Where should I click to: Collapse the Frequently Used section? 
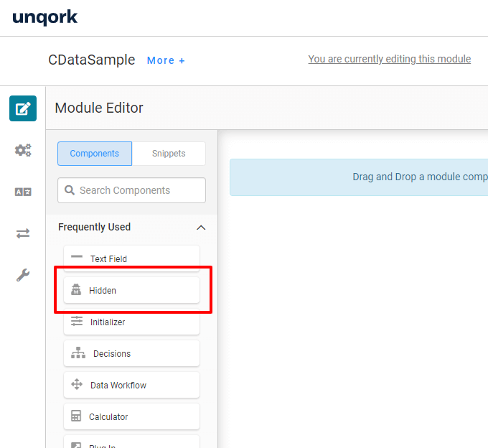[x=201, y=228]
